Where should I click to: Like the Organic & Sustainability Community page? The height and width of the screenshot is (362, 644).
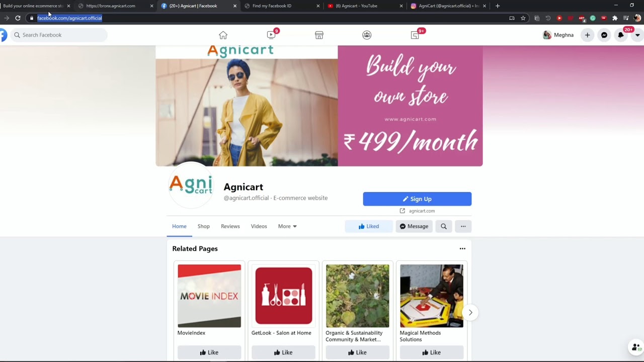[x=357, y=352]
